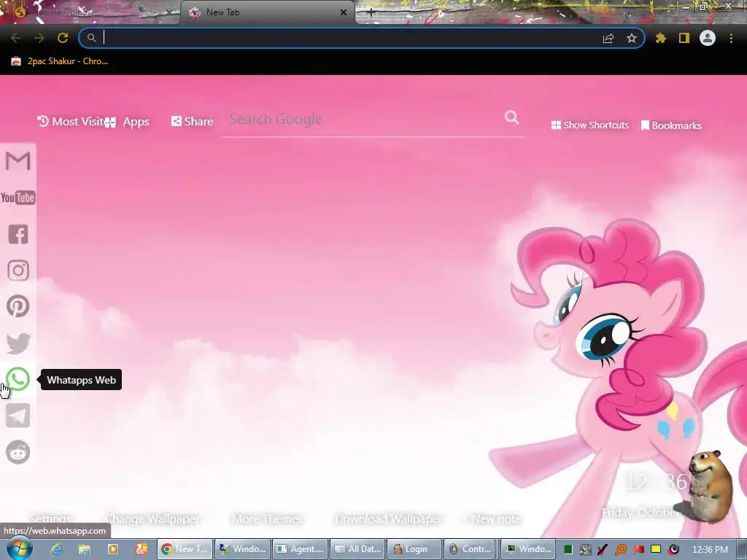
Task: Open the Chrome profile avatar
Action: coord(708,38)
